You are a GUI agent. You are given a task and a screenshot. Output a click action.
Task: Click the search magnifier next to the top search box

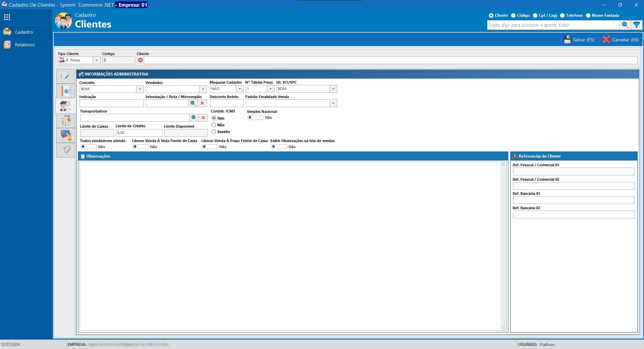[625, 25]
